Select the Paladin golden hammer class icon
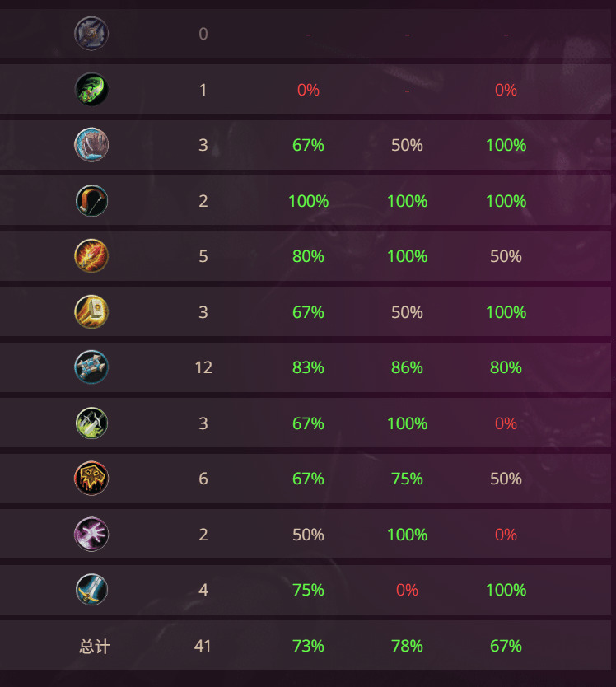Screen dimensions: 616x687 coord(91,312)
